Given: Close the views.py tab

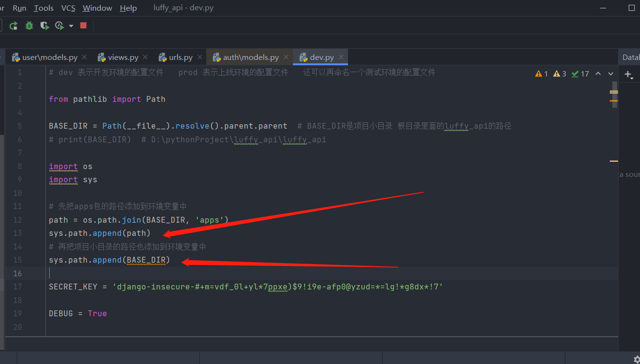Looking at the screenshot, I should [x=145, y=57].
